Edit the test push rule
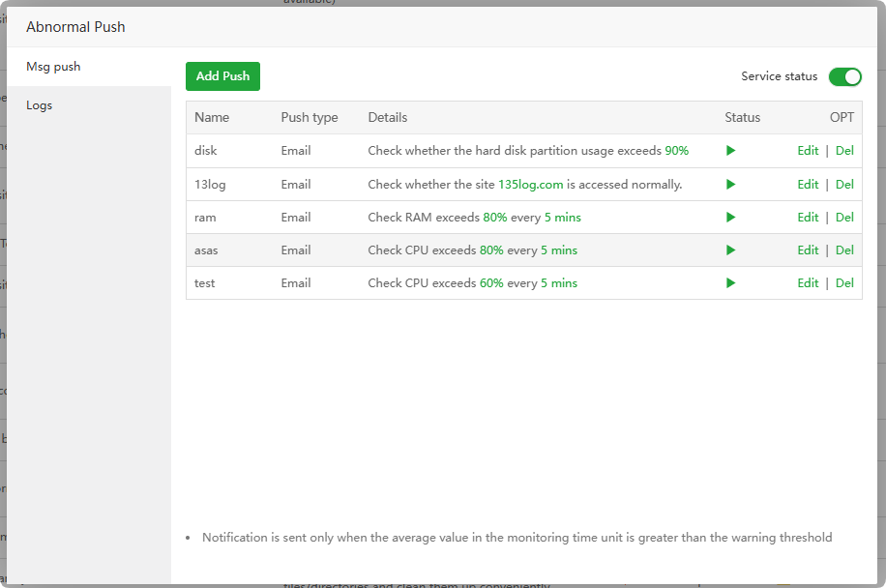 point(808,282)
